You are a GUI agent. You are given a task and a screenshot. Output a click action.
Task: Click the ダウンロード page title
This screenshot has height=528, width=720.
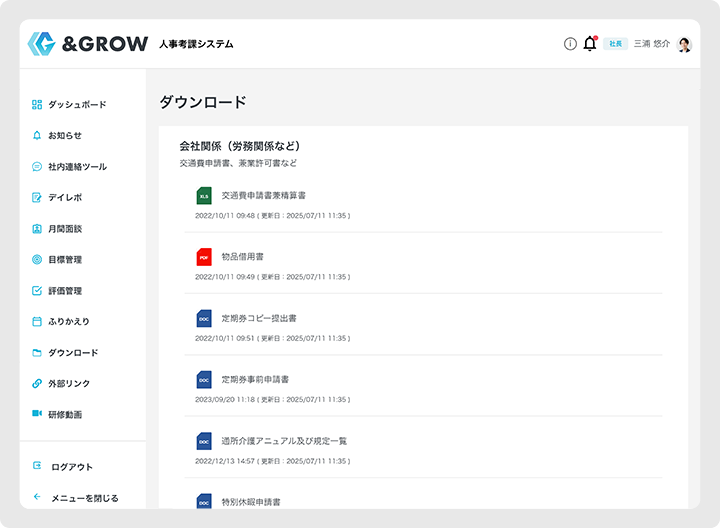[203, 102]
